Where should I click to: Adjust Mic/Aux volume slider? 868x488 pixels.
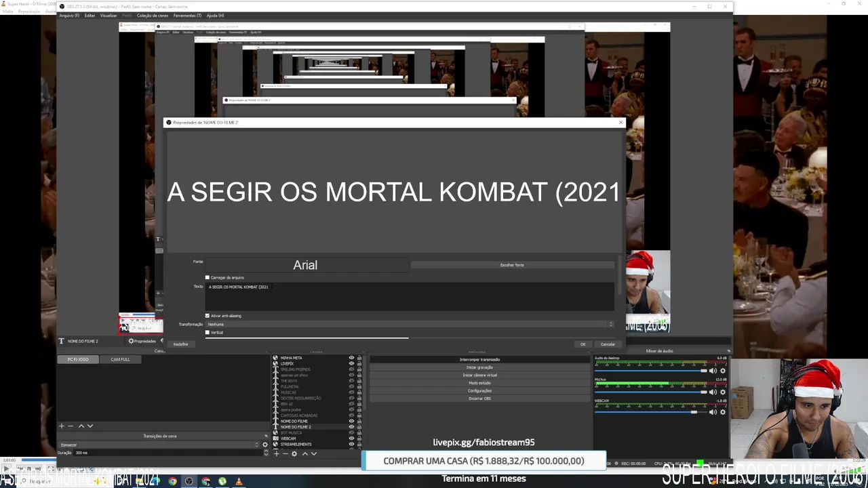point(651,392)
